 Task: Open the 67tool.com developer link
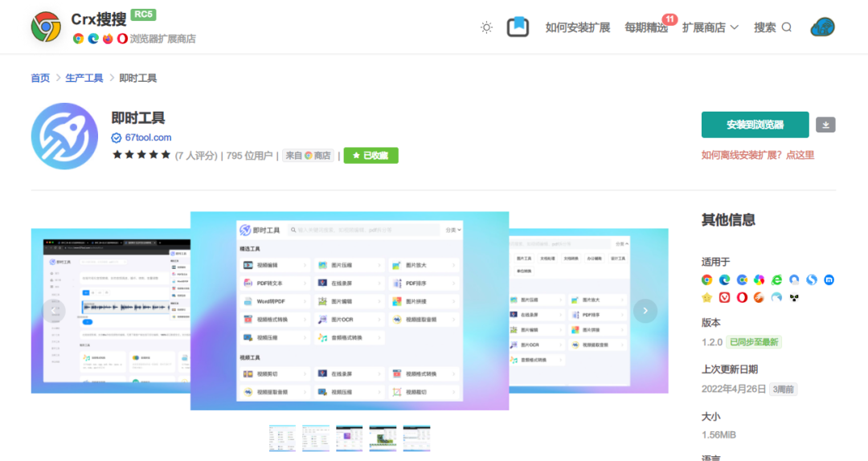point(148,137)
